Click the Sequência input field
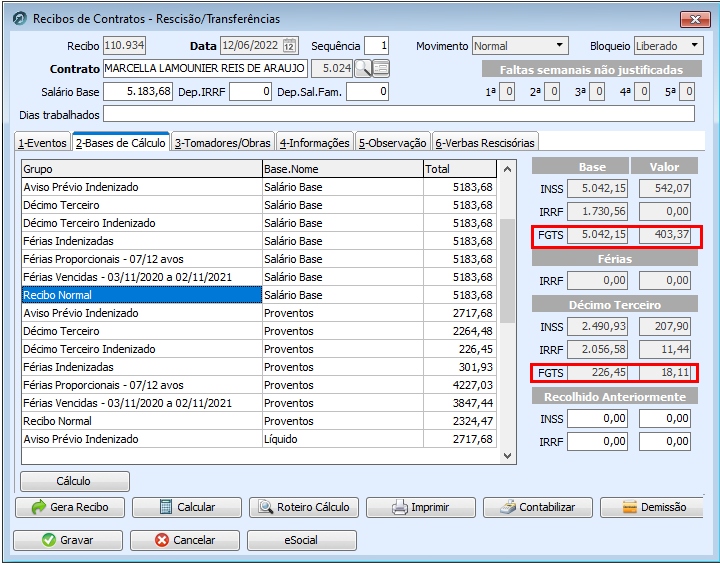This screenshot has height=563, width=720. click(x=377, y=46)
